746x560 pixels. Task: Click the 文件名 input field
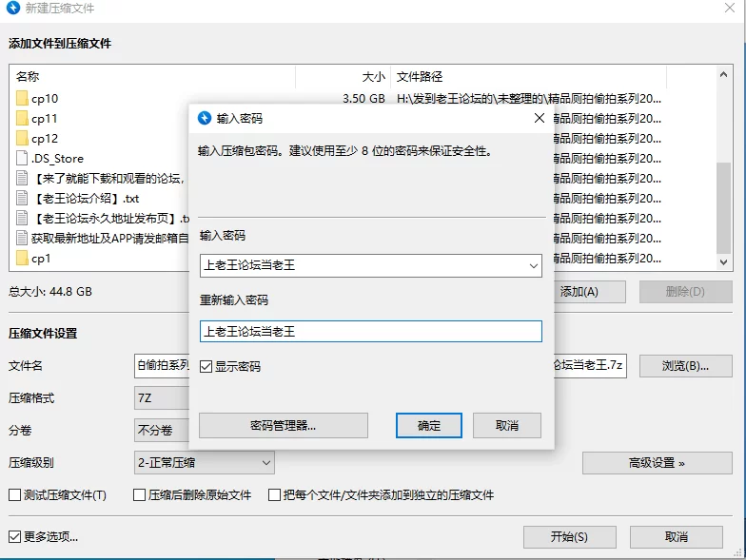pos(162,365)
